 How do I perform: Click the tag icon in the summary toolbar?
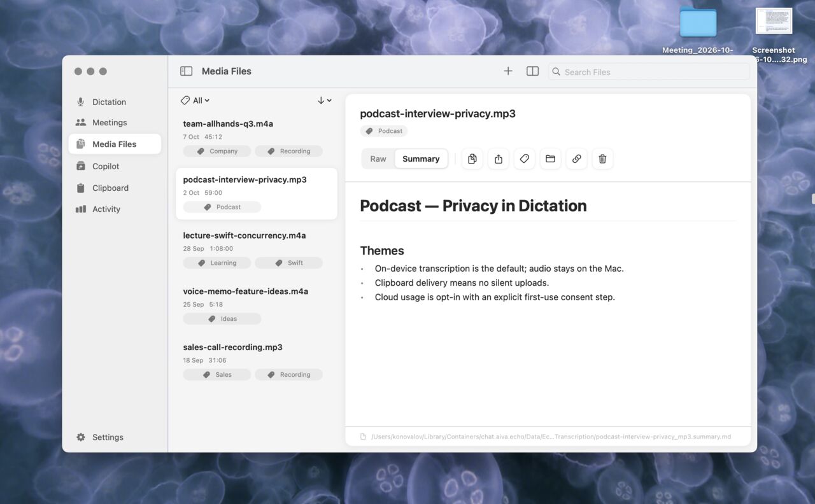[525, 158]
